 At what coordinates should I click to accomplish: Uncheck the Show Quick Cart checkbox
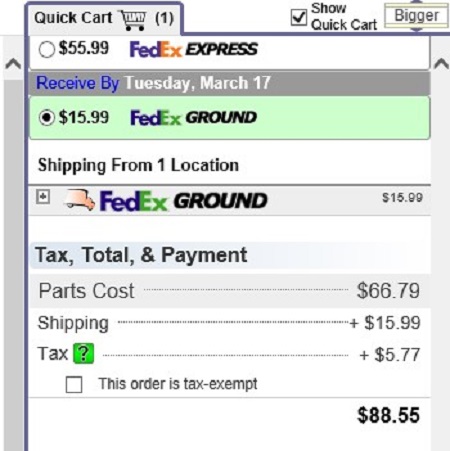coord(299,17)
